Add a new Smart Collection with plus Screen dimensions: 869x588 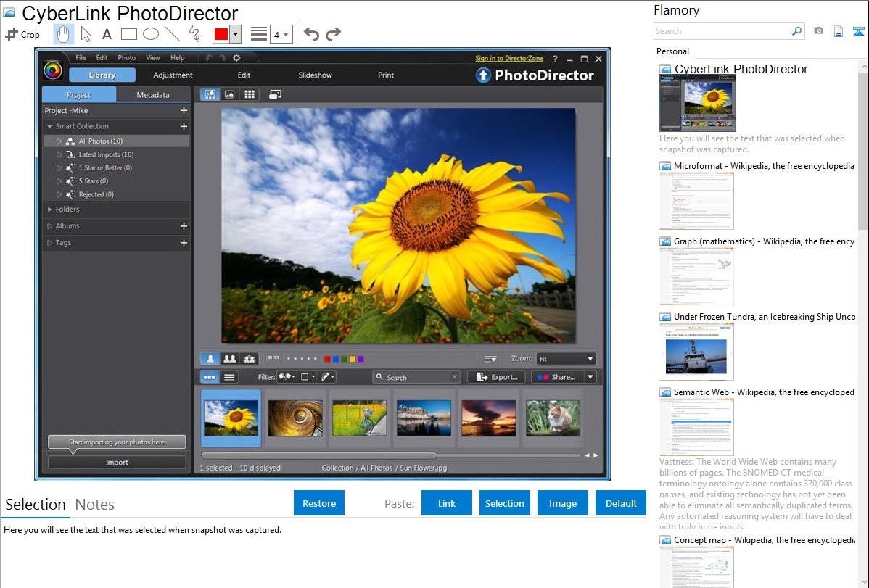[184, 126]
